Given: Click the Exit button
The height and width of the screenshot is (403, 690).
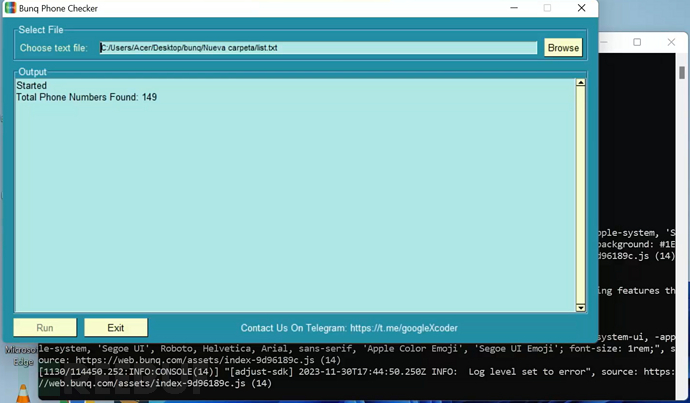Looking at the screenshot, I should 116,328.
